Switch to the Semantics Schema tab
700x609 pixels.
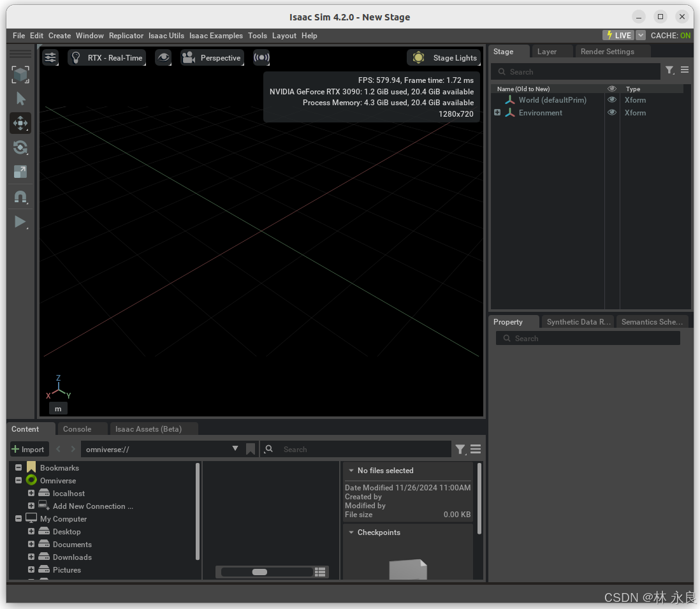pos(652,322)
